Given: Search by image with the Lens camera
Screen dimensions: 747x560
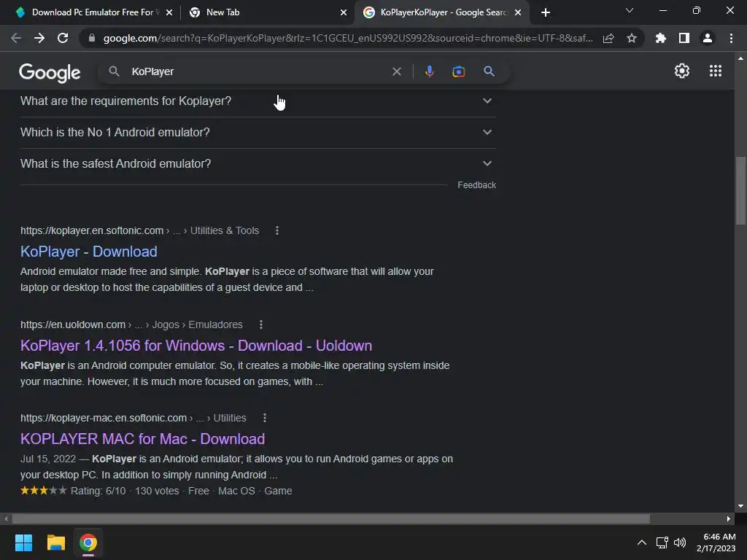Looking at the screenshot, I should pos(459,71).
